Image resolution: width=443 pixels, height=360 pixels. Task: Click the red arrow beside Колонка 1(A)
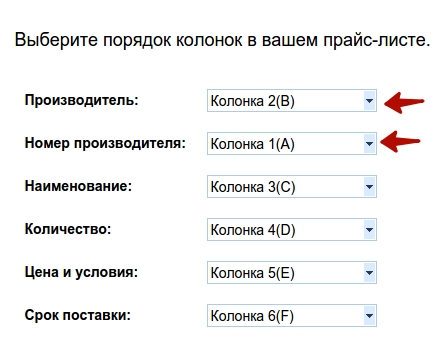[400, 141]
